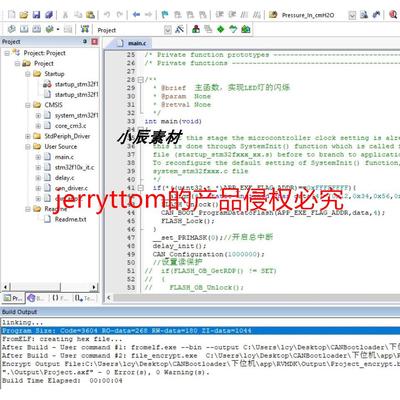Collapse the User Source folder
Viewport: 400px width, 400px height.
click(28, 147)
